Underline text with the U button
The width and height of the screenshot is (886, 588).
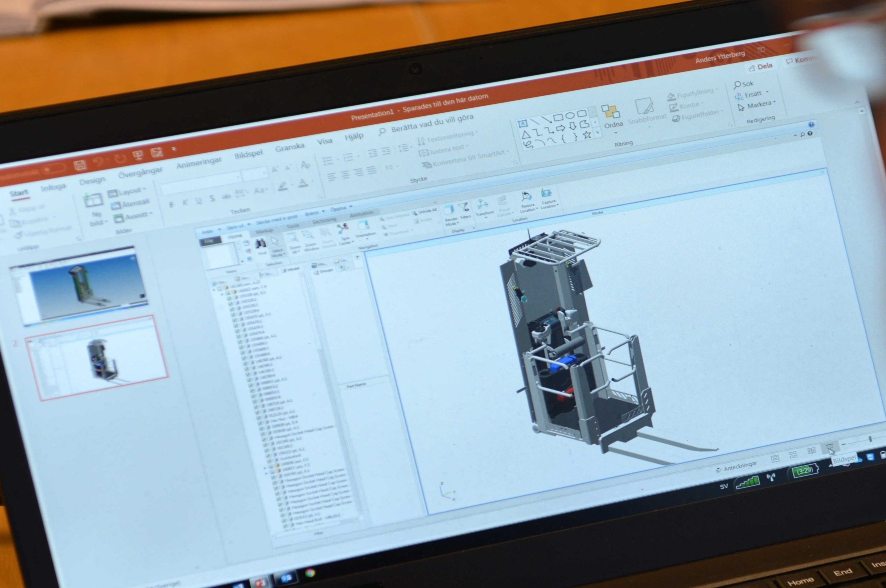pyautogui.click(x=199, y=200)
